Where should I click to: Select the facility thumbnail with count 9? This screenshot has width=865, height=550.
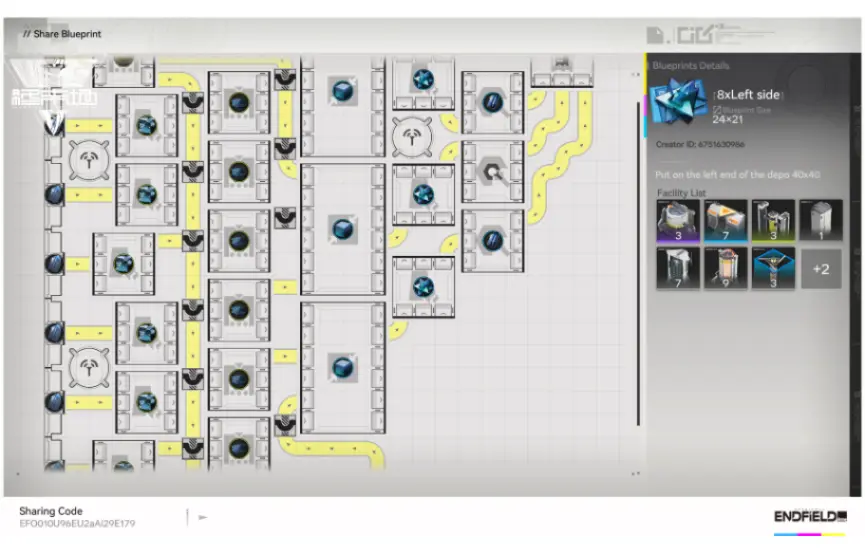[x=725, y=268]
